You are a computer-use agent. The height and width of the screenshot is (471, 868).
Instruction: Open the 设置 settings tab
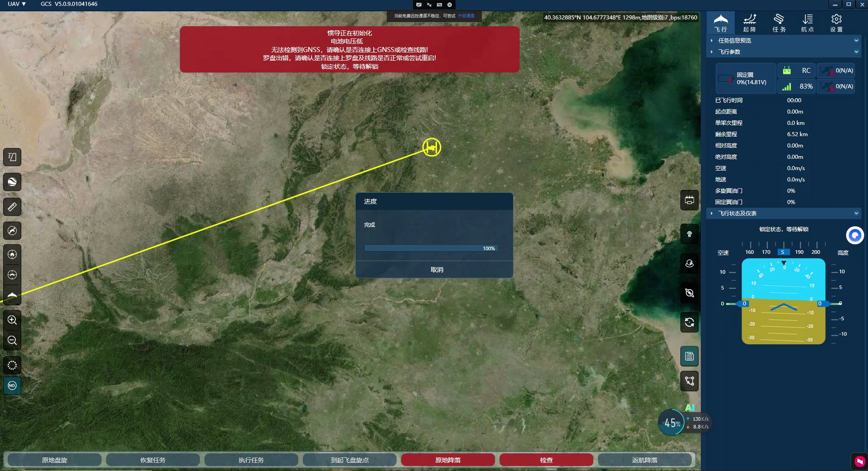[x=836, y=23]
